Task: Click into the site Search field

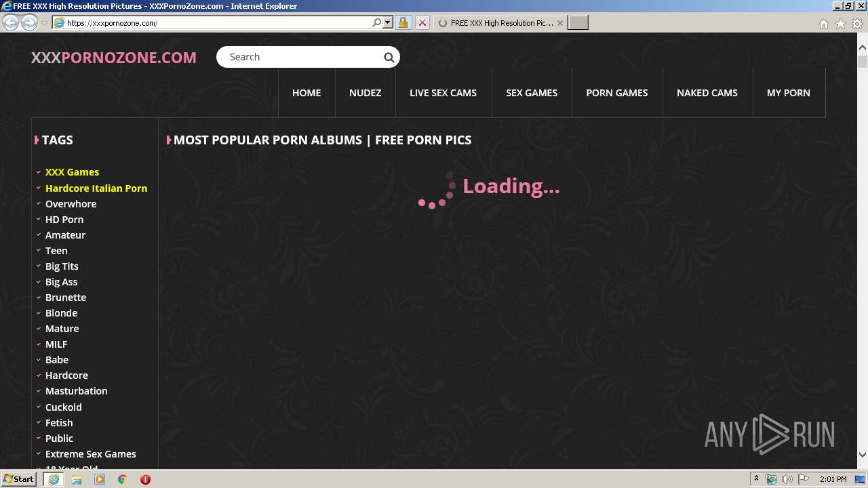Action: (x=302, y=57)
